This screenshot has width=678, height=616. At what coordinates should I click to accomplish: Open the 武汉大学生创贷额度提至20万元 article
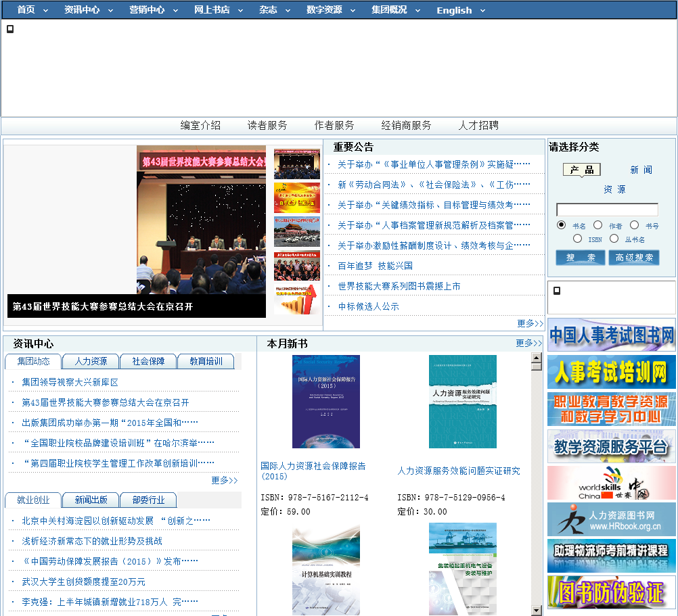pos(83,582)
